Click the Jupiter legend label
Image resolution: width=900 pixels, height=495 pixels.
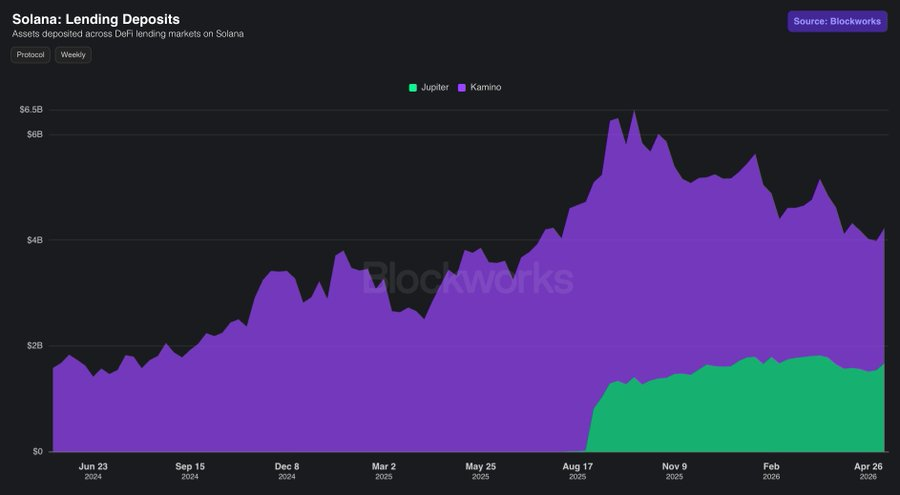pyautogui.click(x=435, y=87)
